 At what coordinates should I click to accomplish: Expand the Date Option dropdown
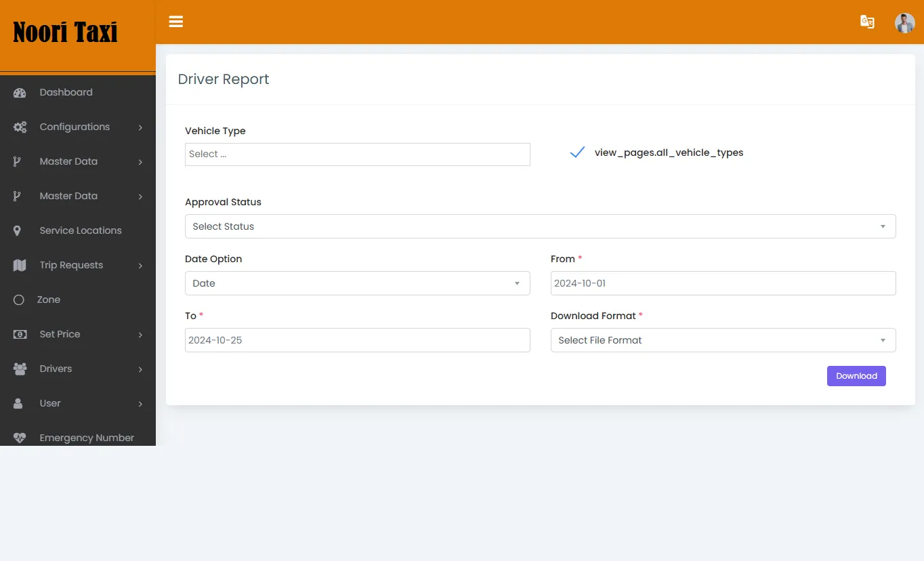click(x=357, y=283)
